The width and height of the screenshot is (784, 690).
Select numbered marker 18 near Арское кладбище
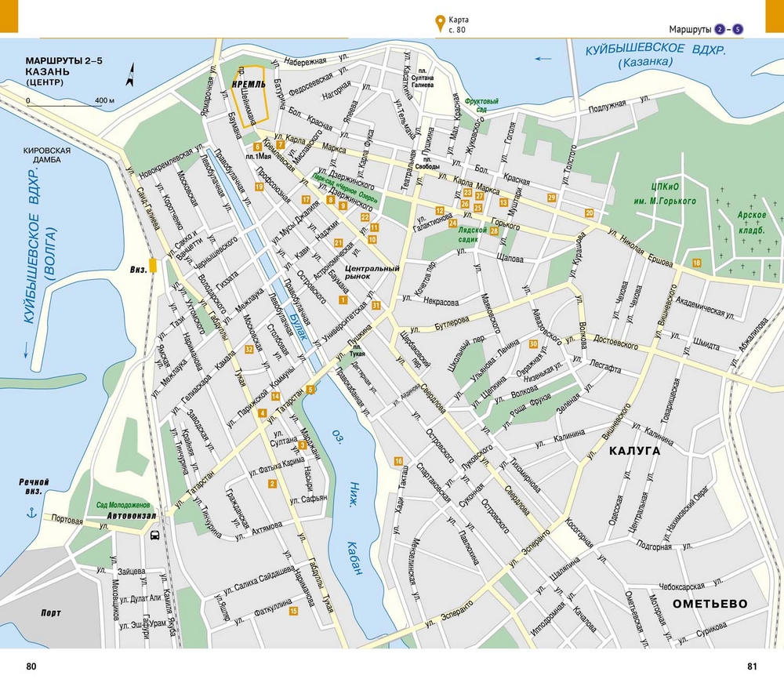pyautogui.click(x=696, y=262)
